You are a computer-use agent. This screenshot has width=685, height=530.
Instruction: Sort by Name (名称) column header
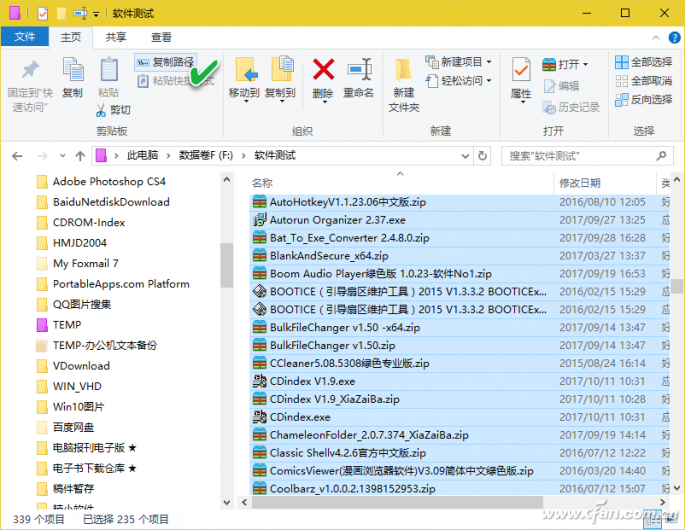click(262, 183)
